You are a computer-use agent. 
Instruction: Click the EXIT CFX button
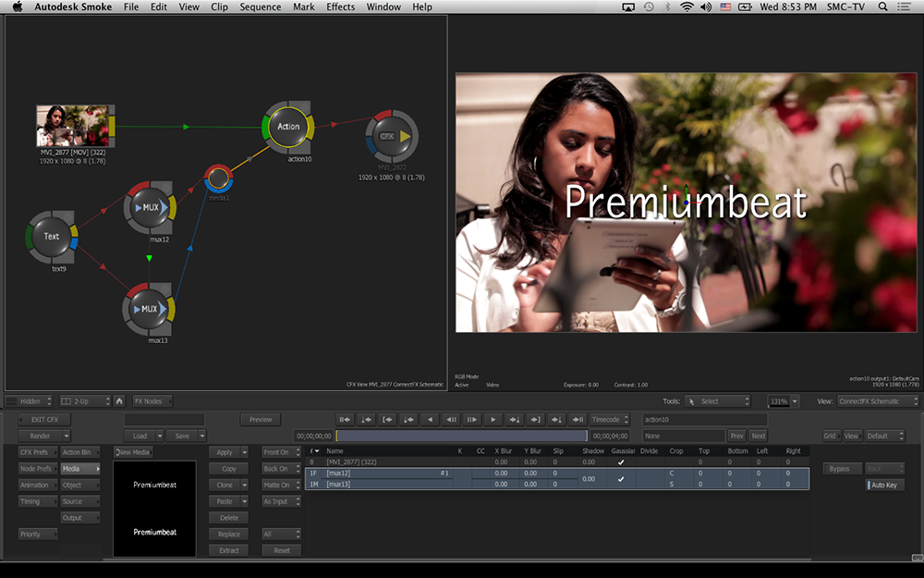point(44,420)
